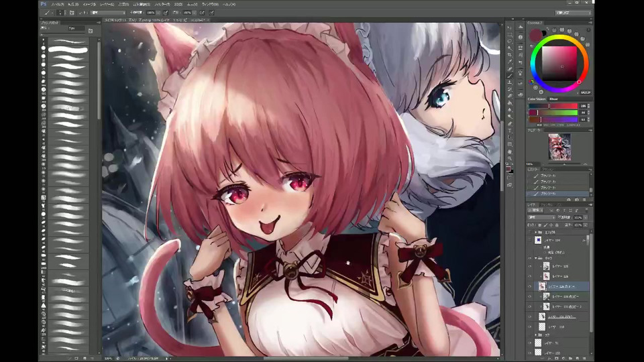Viewport: 644px width, 362px height.
Task: Toggle layer filtering switch in Layers panel
Action: (586, 210)
